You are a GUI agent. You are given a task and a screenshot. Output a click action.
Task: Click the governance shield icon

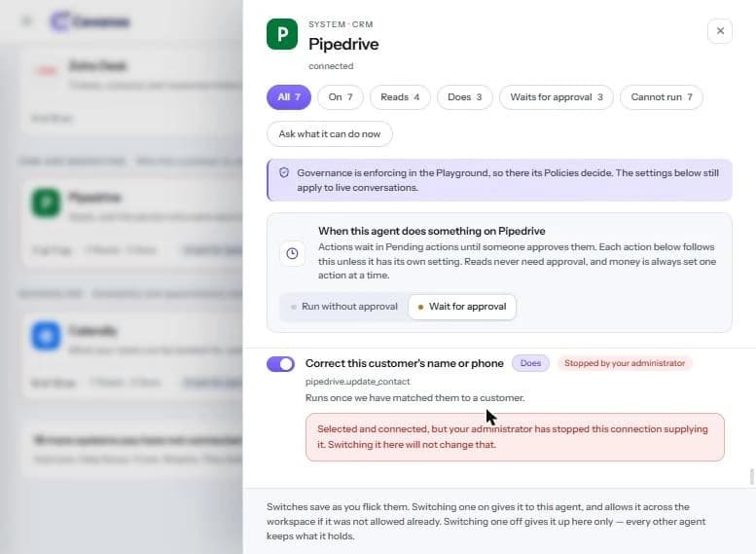click(x=284, y=172)
